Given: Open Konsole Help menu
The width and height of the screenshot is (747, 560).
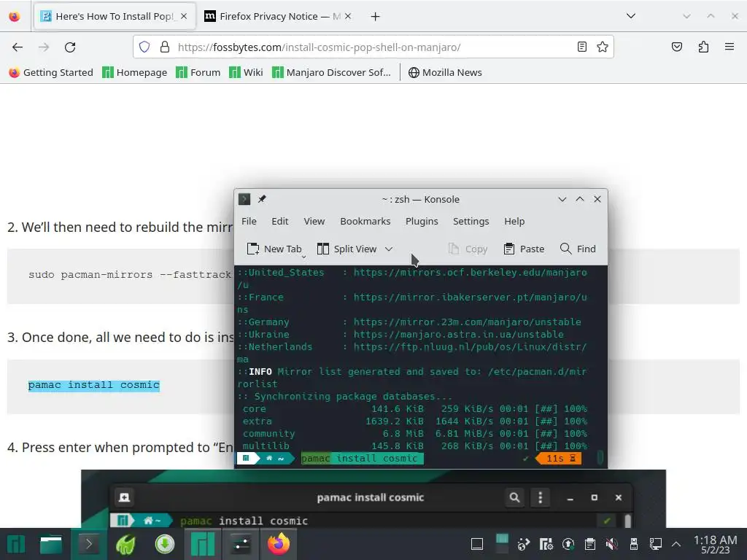Looking at the screenshot, I should click(514, 222).
